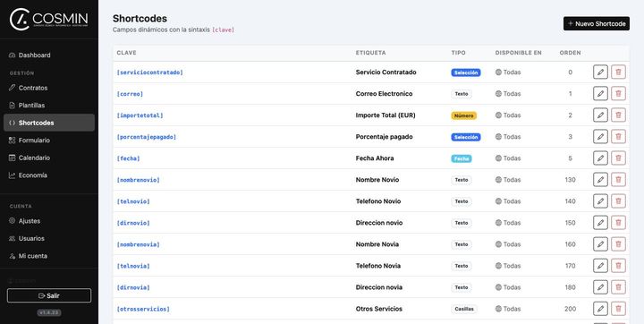Go to Contratos in sidebar
The height and width of the screenshot is (324, 644).
49,88
